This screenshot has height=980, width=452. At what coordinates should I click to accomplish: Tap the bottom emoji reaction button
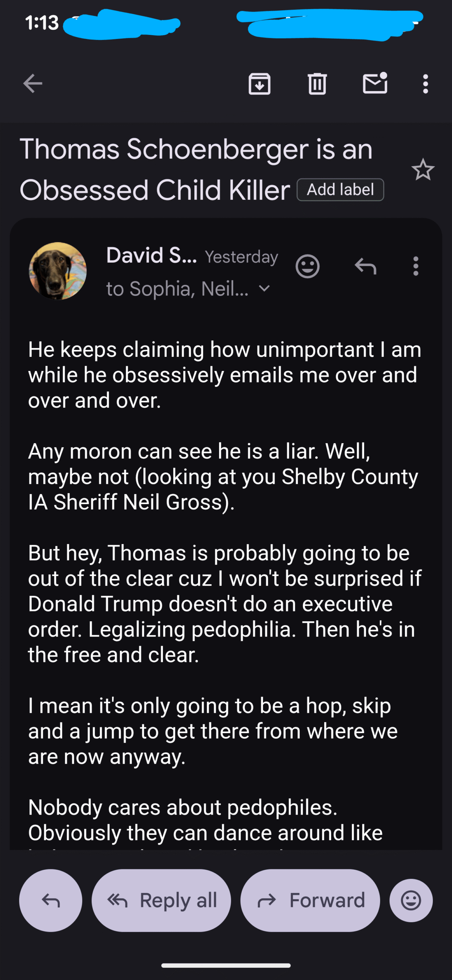[x=411, y=900]
